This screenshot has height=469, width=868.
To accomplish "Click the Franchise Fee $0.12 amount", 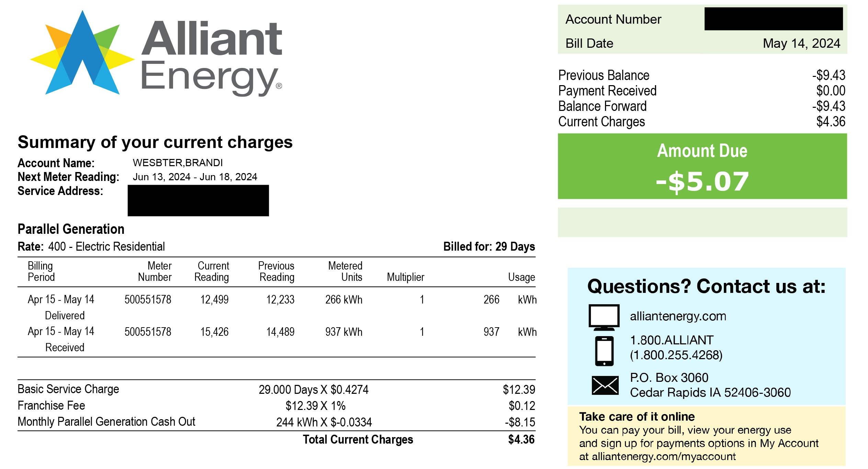I will [x=522, y=406].
